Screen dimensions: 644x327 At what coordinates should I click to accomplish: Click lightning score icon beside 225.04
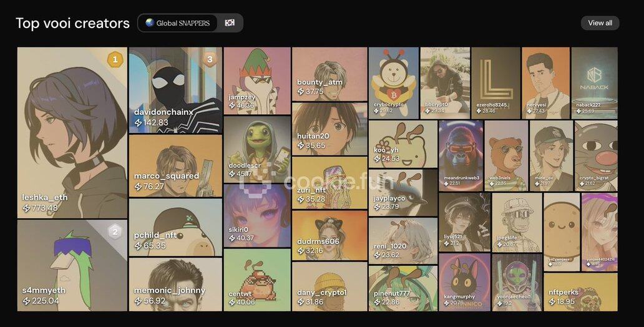26,301
